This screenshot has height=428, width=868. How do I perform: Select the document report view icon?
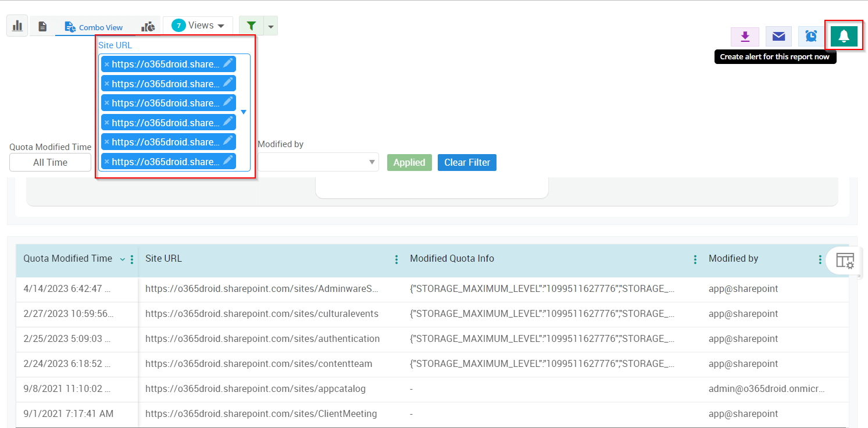tap(42, 27)
